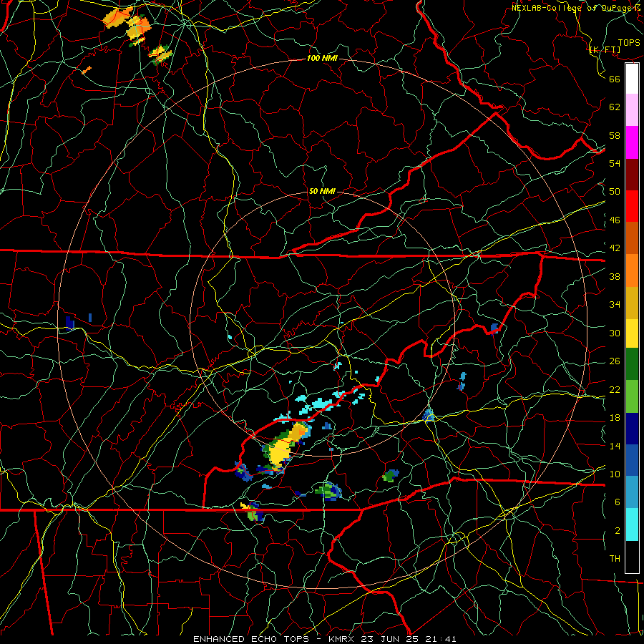Click legend value "66"

615,79
